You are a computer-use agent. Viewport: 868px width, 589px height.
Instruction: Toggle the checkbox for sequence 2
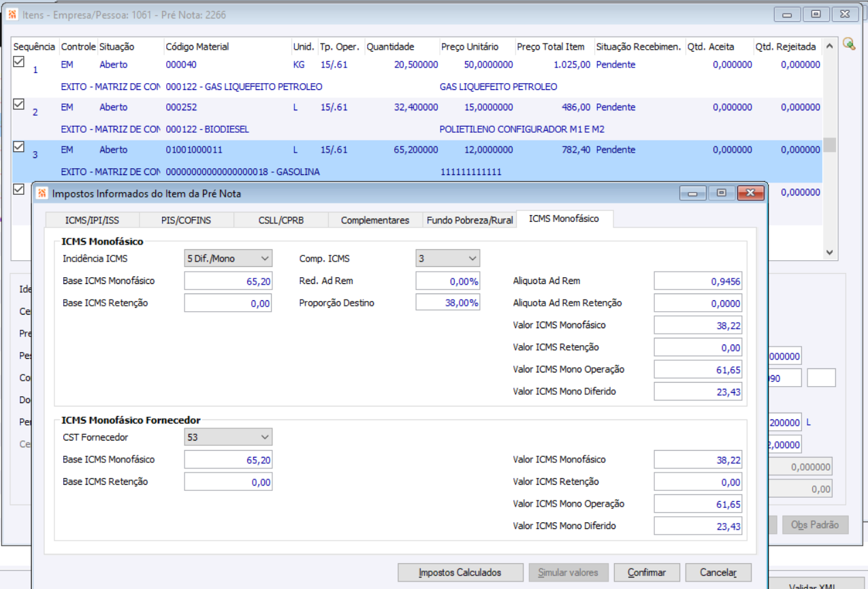19,104
